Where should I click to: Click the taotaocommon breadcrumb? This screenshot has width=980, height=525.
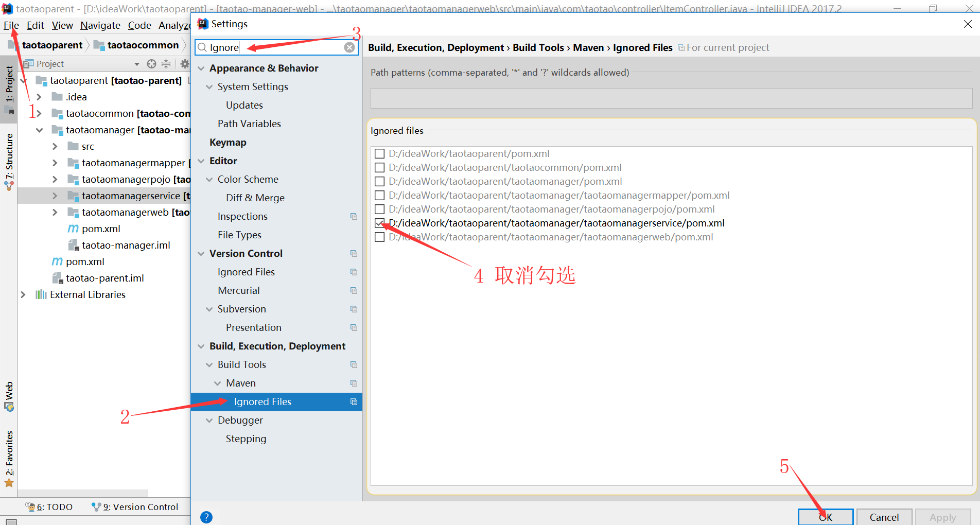click(x=136, y=45)
